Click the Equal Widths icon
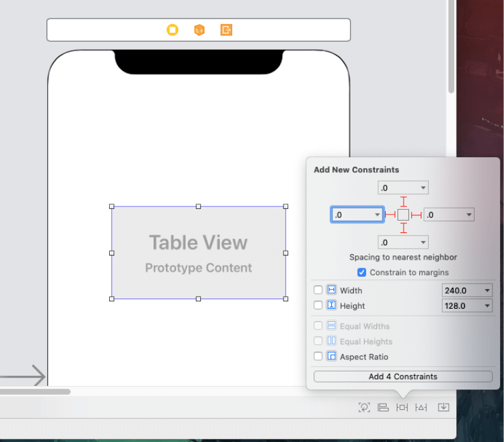This screenshot has height=442, width=504. click(331, 325)
